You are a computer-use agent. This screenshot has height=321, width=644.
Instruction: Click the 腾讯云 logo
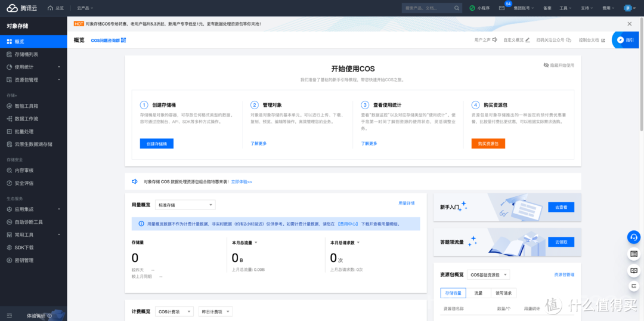pyautogui.click(x=23, y=8)
